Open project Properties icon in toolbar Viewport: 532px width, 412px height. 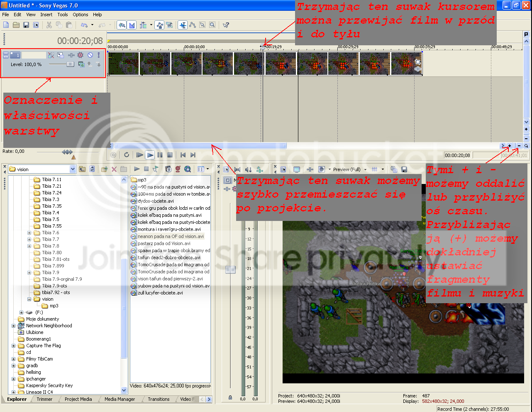pos(36,25)
